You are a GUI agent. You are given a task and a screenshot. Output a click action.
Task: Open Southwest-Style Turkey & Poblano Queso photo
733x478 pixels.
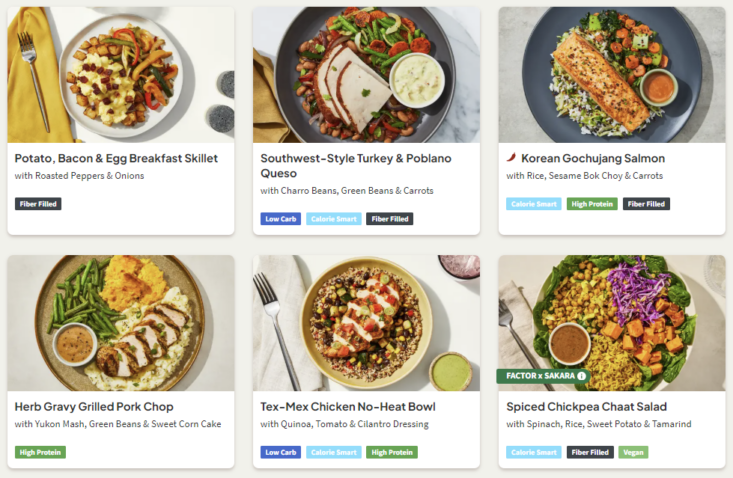[x=366, y=75]
